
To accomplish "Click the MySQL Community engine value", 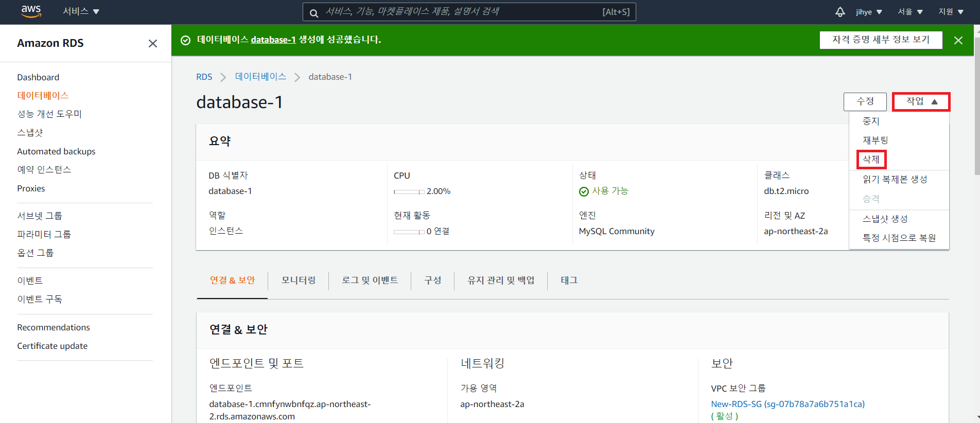I will (x=617, y=232).
